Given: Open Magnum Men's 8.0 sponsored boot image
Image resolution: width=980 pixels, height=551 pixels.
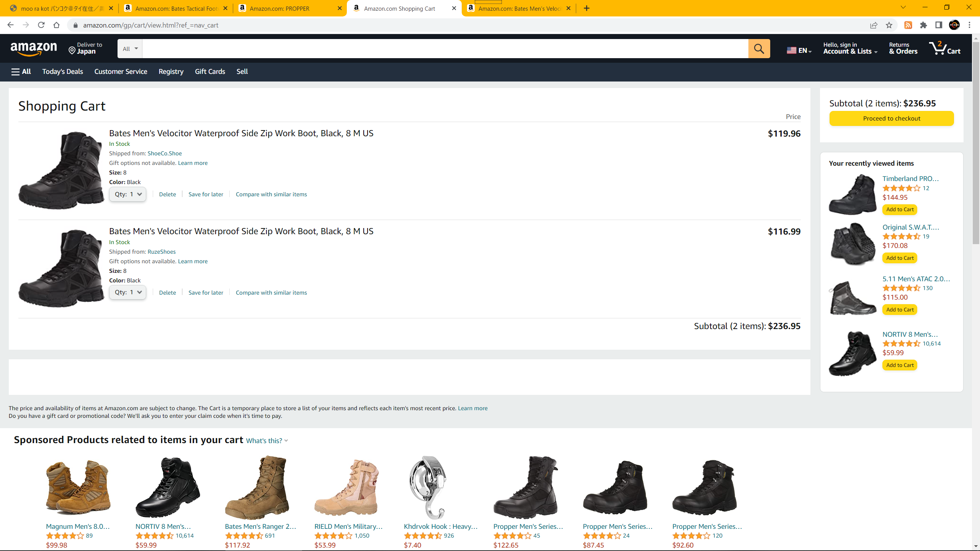Looking at the screenshot, I should 78,487.
